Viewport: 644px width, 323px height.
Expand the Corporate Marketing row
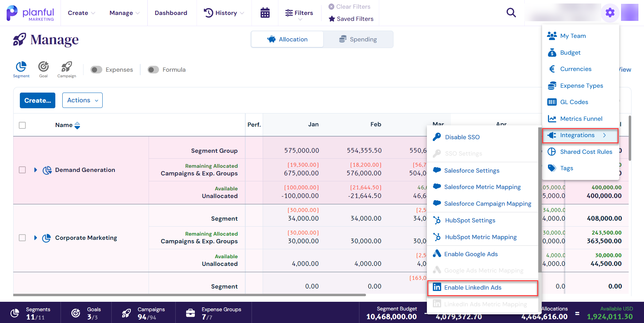(35, 238)
